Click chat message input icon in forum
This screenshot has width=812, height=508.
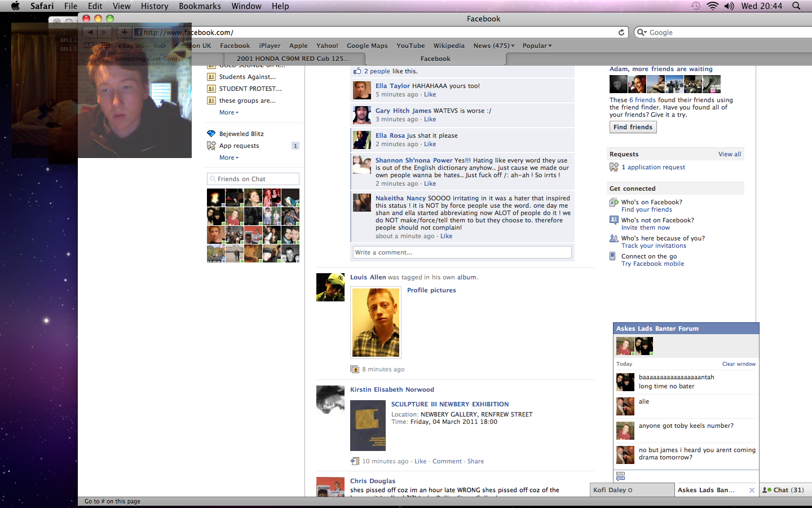pos(621,476)
